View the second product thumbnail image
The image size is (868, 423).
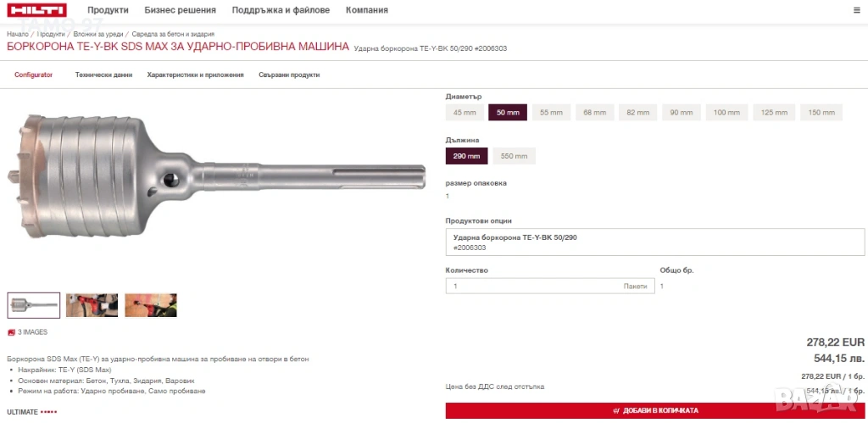(x=92, y=305)
